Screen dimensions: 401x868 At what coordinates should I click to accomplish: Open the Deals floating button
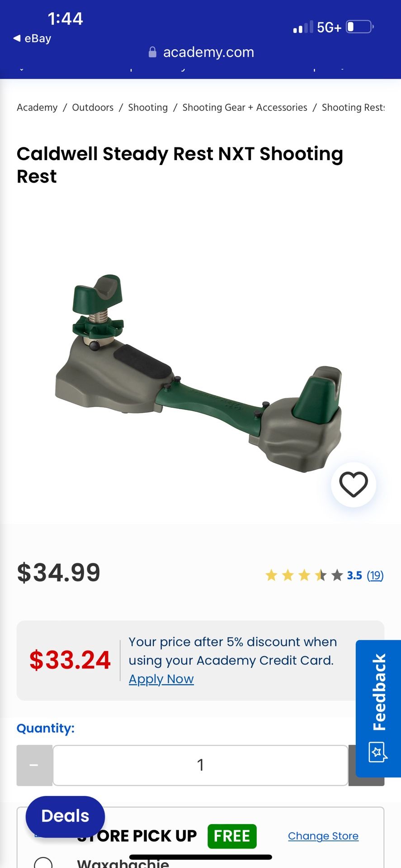point(65,816)
